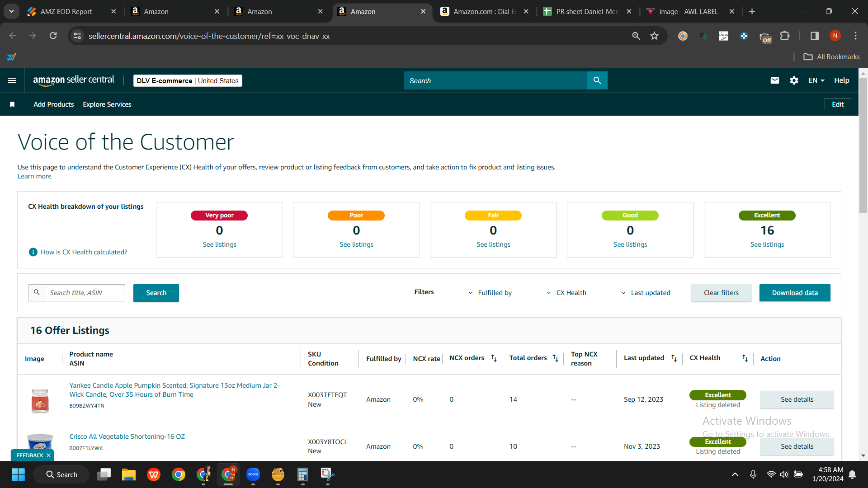Expand the Last updated filter dropdown
Viewport: 868px width, 488px height.
pyautogui.click(x=646, y=293)
